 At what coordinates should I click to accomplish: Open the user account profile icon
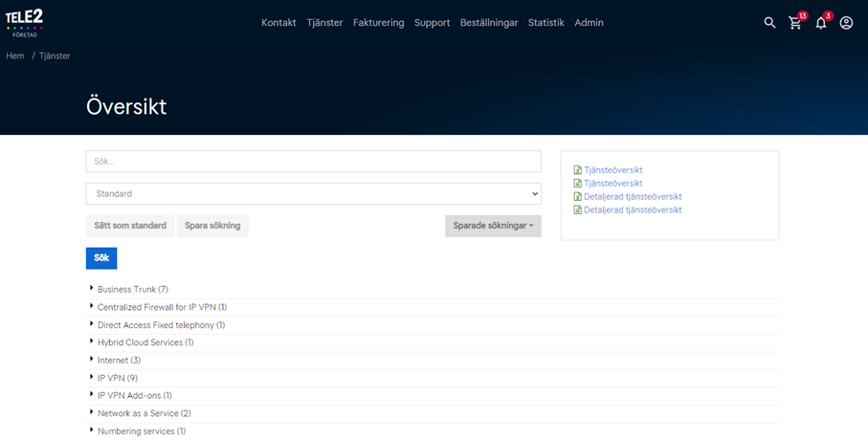point(846,23)
